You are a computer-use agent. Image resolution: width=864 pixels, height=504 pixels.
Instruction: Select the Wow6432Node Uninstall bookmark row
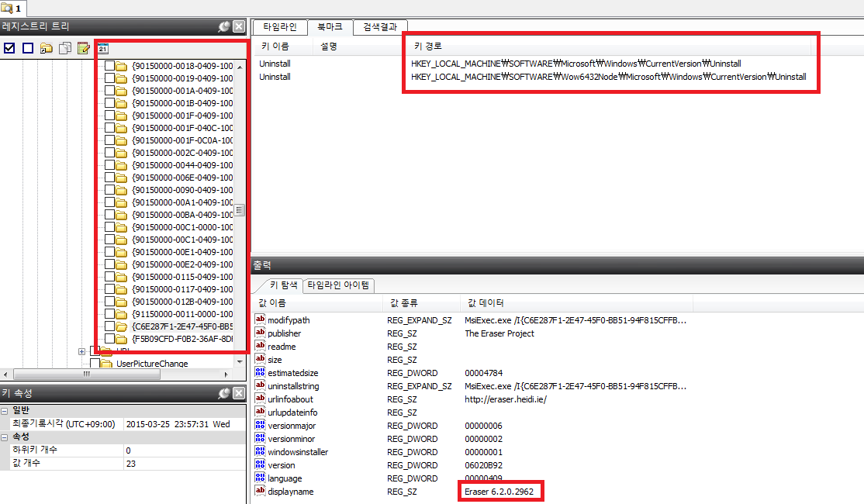[533, 77]
